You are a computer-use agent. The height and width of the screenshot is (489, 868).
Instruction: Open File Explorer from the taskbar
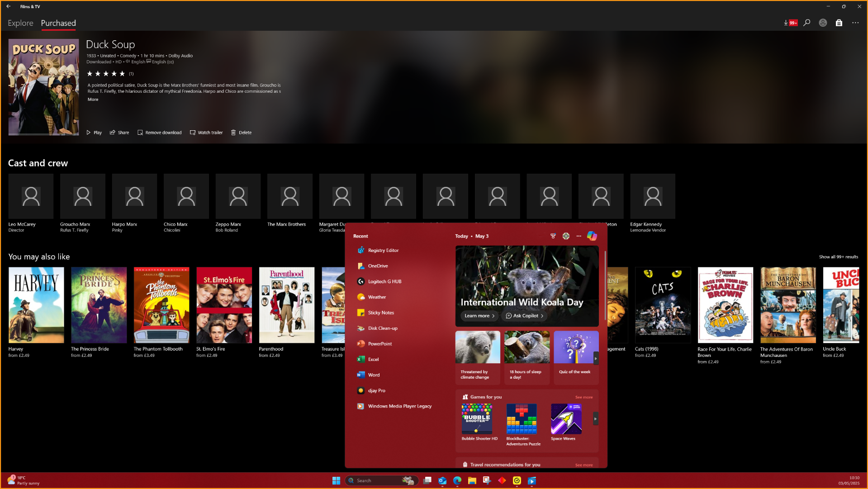(x=472, y=480)
